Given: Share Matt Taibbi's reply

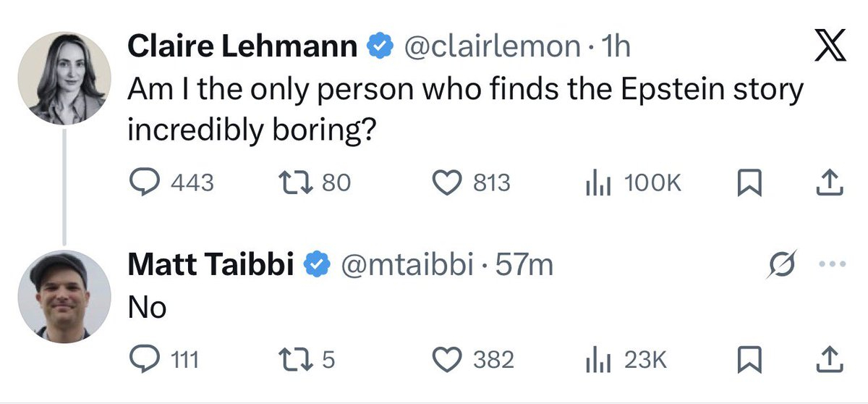Looking at the screenshot, I should (x=830, y=359).
